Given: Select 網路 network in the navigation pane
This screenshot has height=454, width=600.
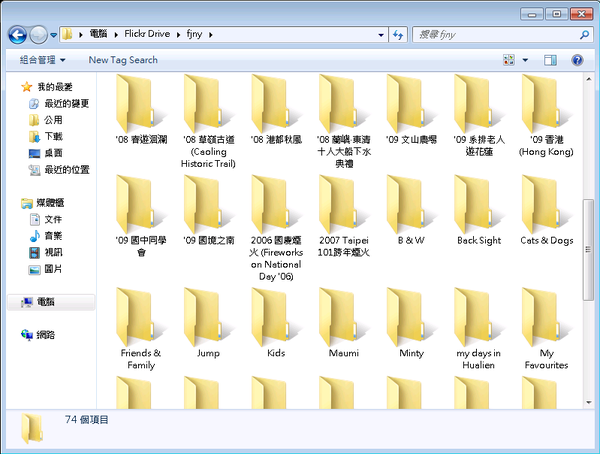Looking at the screenshot, I should click(38, 335).
